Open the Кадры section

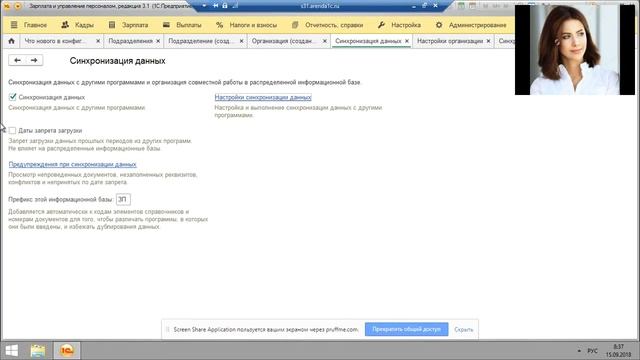[x=78, y=25]
